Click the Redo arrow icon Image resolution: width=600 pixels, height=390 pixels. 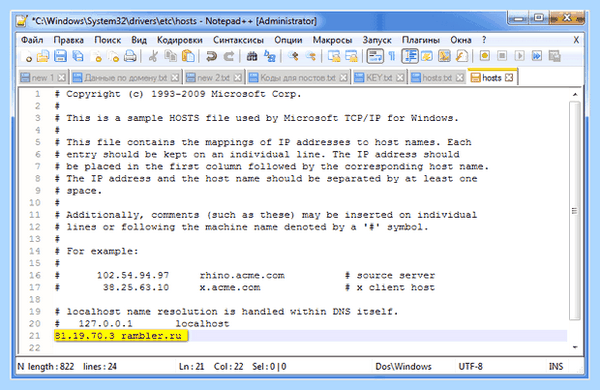[x=229, y=56]
